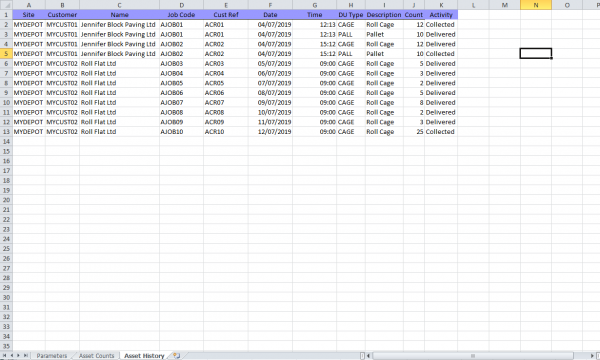The image size is (600, 360).
Task: Click the Site header cell
Action: coord(29,15)
